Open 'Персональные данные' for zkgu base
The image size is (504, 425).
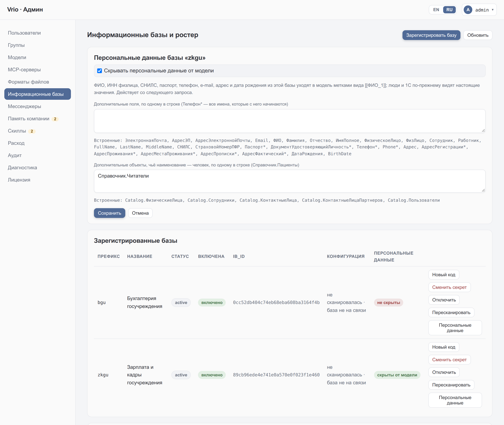click(x=455, y=400)
